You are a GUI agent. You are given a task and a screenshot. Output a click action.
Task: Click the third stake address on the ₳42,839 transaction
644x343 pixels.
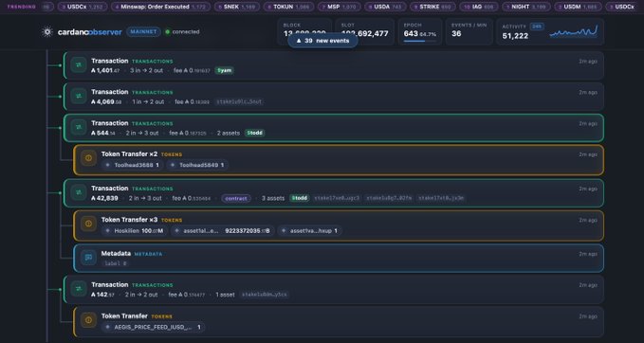pos(441,198)
